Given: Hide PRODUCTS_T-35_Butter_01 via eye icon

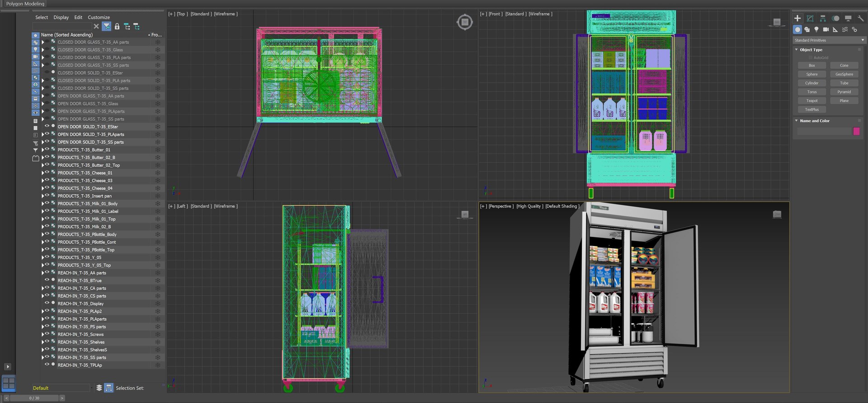Looking at the screenshot, I should [x=47, y=149].
